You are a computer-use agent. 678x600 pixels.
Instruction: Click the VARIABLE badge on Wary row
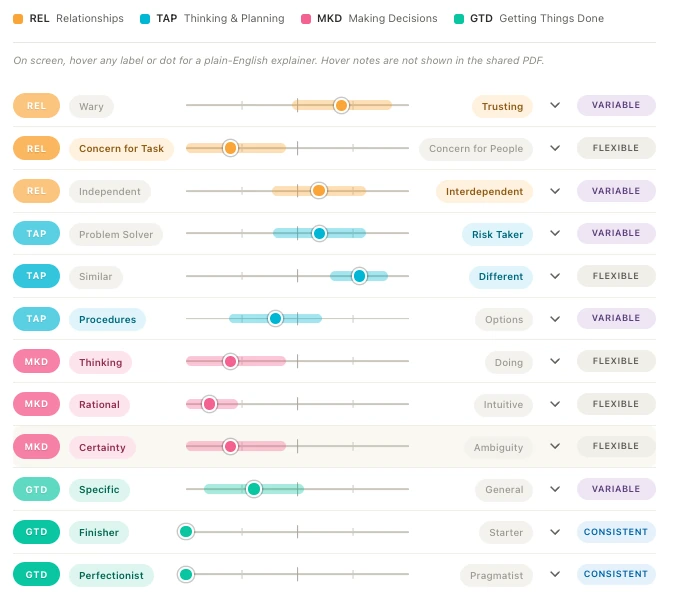click(x=616, y=105)
